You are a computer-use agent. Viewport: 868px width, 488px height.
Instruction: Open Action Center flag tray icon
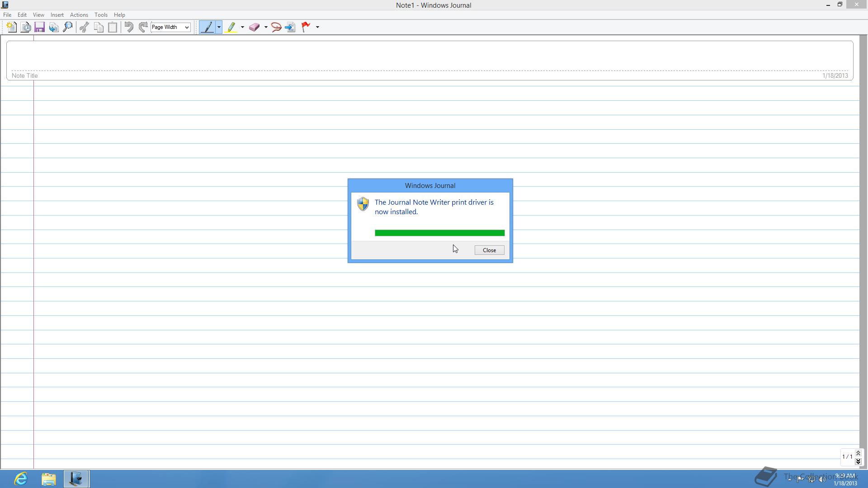coord(800,479)
